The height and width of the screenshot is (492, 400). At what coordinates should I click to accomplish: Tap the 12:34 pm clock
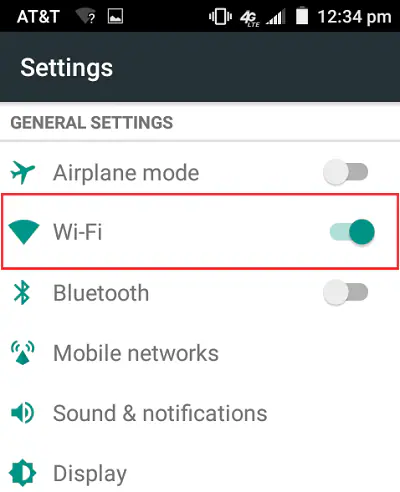354,17
